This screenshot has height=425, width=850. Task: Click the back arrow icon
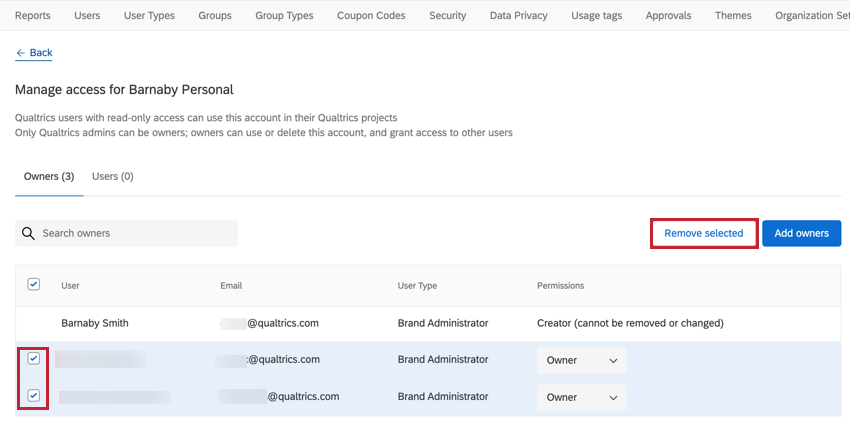[x=21, y=53]
